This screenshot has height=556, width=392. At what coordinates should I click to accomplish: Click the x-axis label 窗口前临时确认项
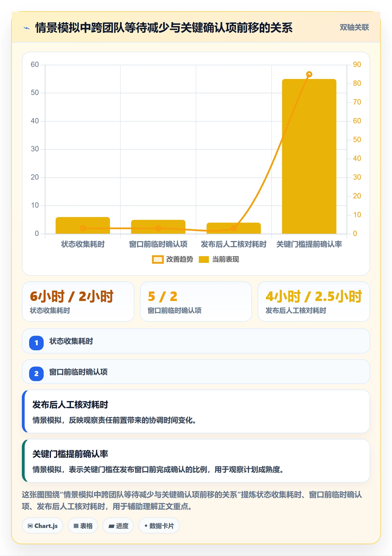click(158, 244)
